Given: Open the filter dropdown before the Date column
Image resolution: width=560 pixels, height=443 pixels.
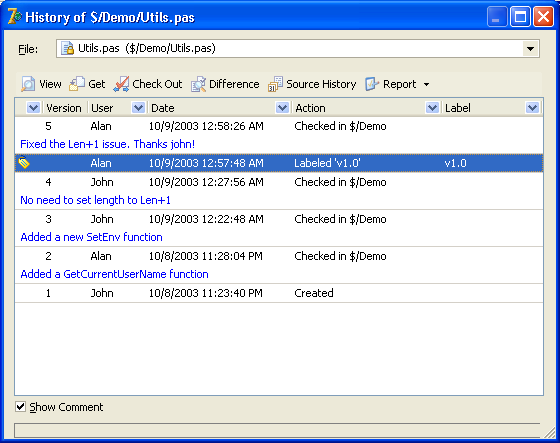Looking at the screenshot, I should (138, 108).
